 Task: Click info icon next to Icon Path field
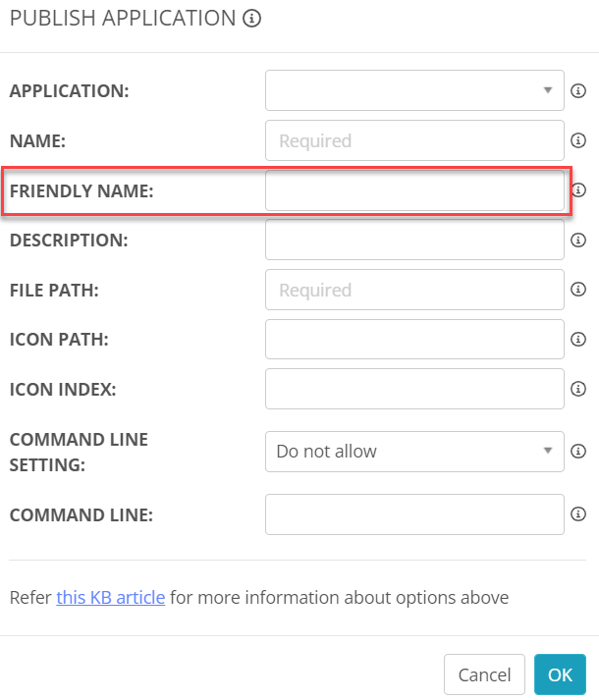pyautogui.click(x=578, y=340)
